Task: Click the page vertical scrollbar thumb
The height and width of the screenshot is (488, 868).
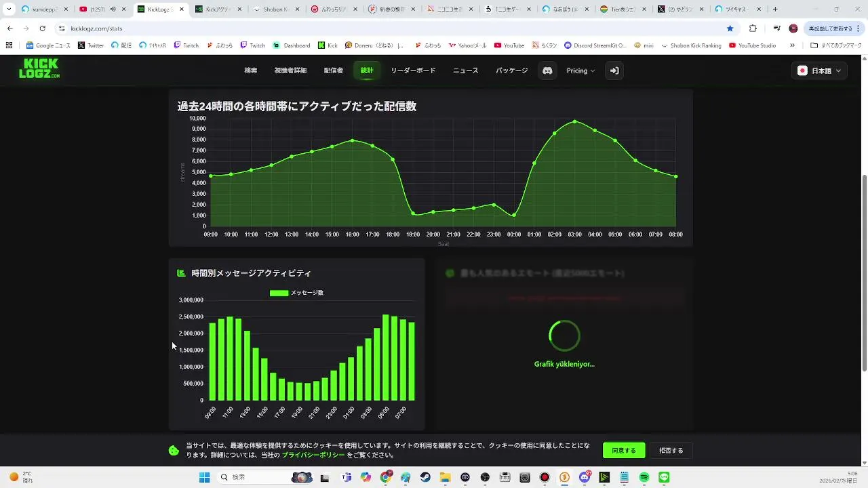Action: [864, 272]
